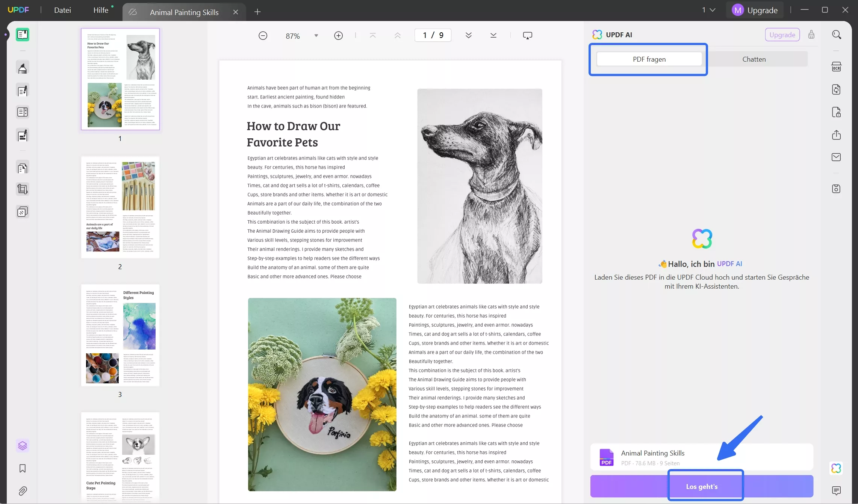Open the Share file icon
The image size is (858, 504).
click(836, 135)
